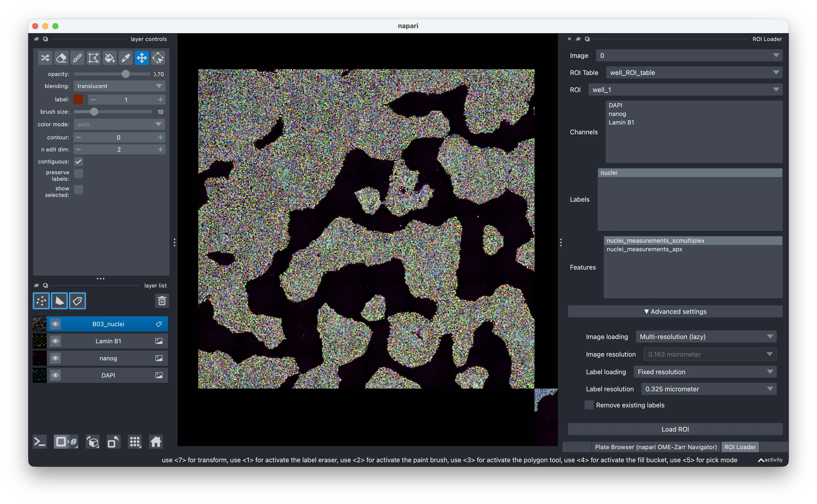Hide the layer controls panel
Screen dimensions: 817x504
(37, 39)
